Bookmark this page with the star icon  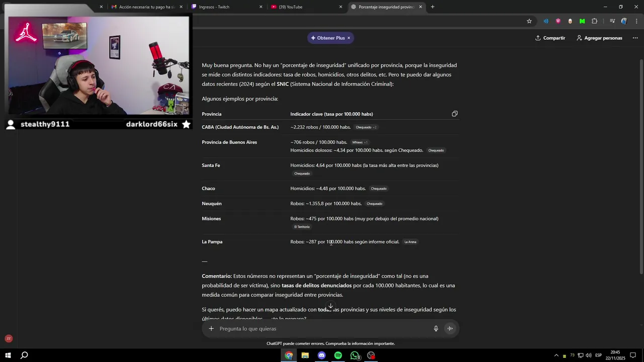pos(529,21)
